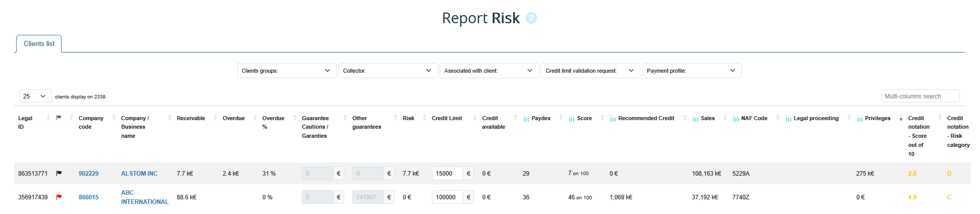Screen dimensions: 980x214
Task: Click the flag column header icon
Action: point(59,118)
